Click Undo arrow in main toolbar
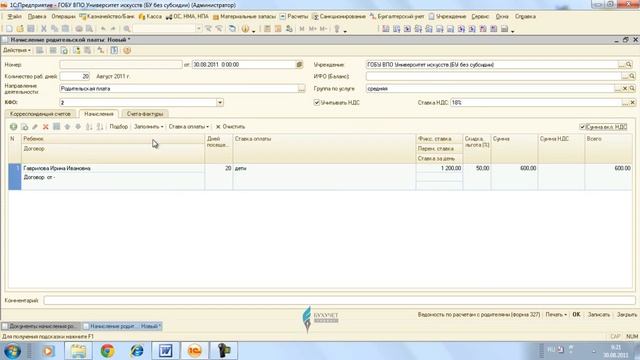 pos(103,29)
